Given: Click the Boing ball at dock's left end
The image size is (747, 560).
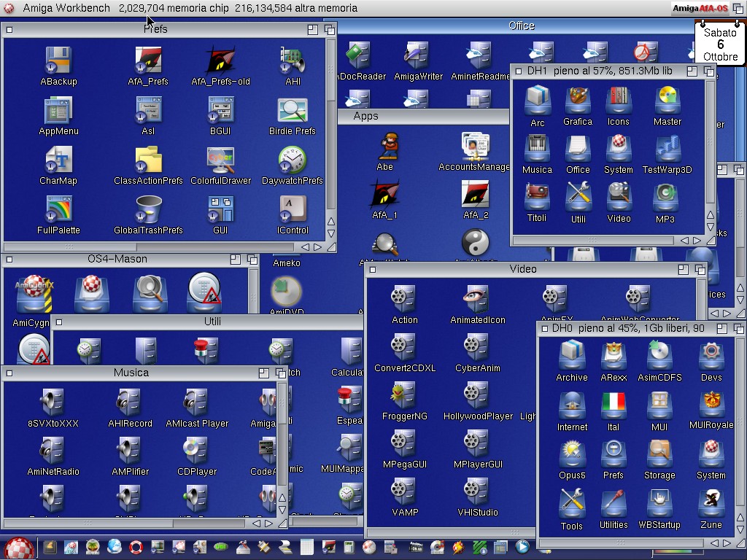Looking at the screenshot, I should pyautogui.click(x=19, y=547).
